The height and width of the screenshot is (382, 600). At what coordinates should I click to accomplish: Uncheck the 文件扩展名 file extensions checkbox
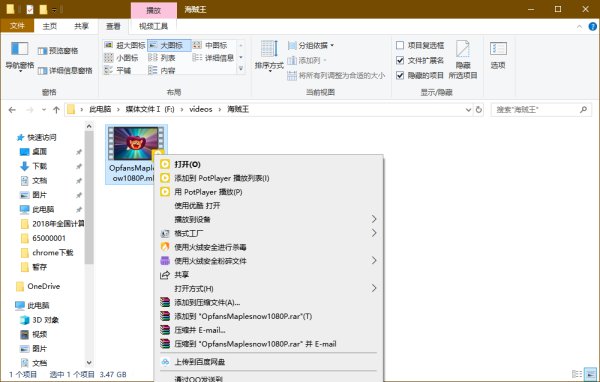[400, 60]
